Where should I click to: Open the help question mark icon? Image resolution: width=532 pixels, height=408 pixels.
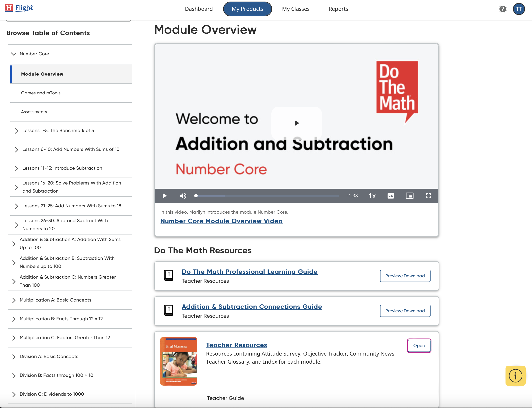503,9
